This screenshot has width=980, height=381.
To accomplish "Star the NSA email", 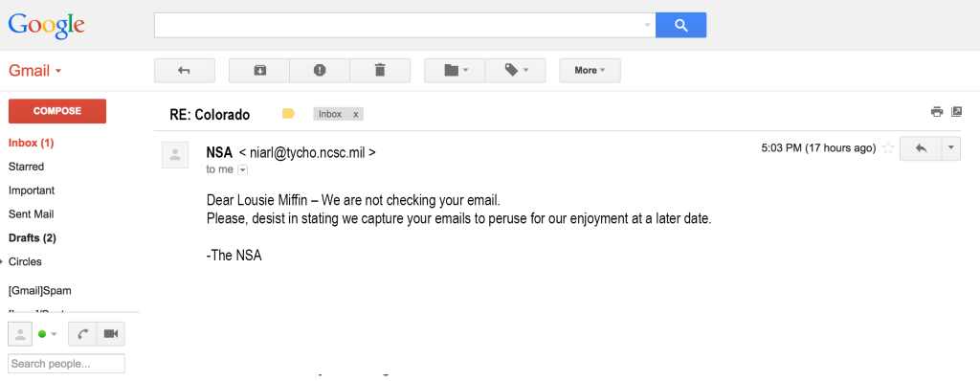I will [887, 148].
